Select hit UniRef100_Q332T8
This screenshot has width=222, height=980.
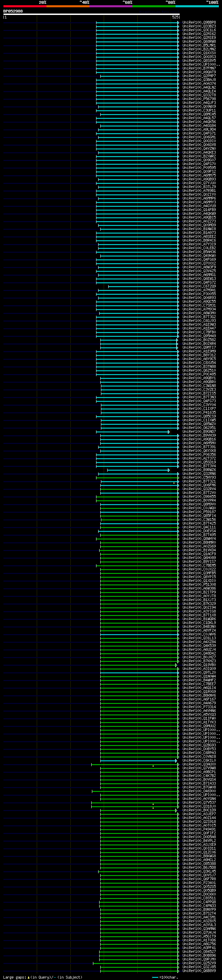[199, 95]
